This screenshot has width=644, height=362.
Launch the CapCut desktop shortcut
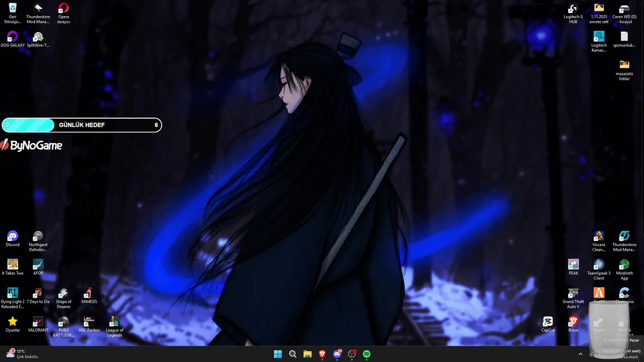(x=548, y=324)
